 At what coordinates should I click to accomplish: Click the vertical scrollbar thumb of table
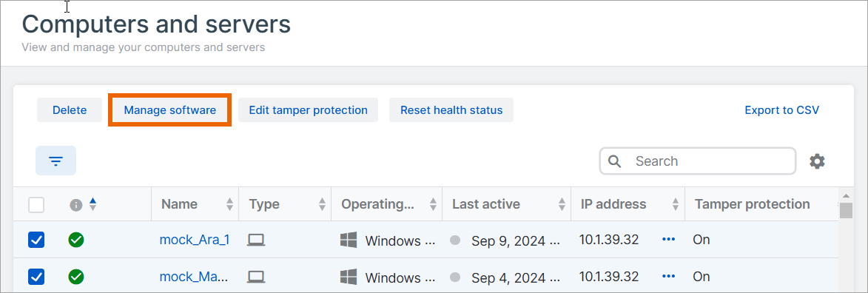846,212
